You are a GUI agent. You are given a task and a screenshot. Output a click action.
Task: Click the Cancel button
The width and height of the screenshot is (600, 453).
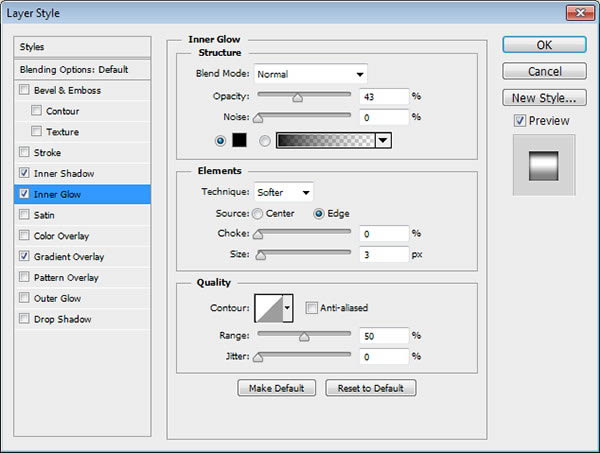point(544,71)
